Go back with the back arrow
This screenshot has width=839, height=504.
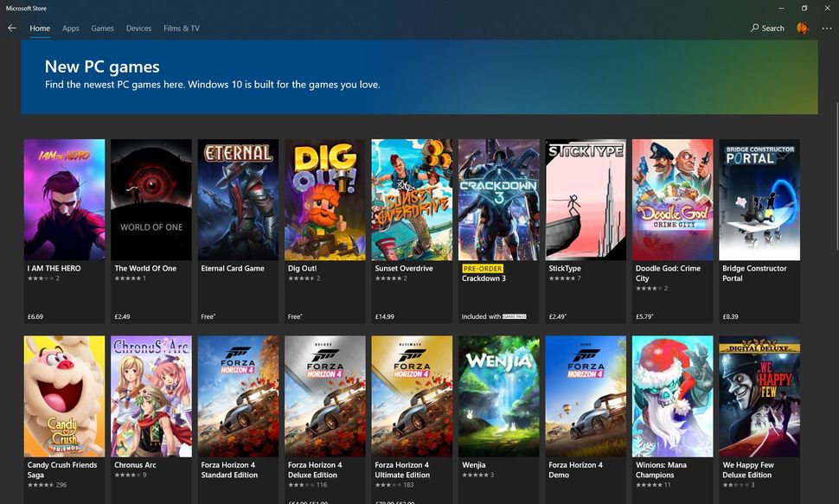[x=12, y=28]
